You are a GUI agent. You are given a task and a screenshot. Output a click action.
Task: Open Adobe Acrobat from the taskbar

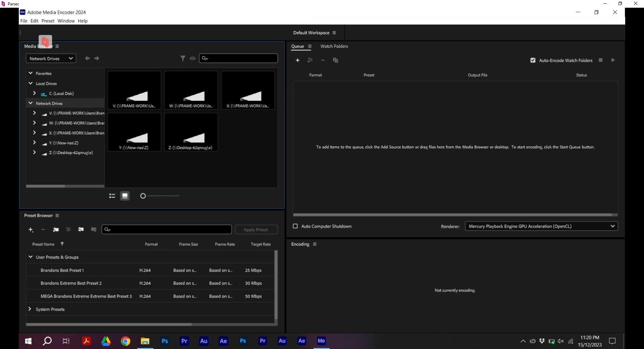pyautogui.click(x=86, y=341)
